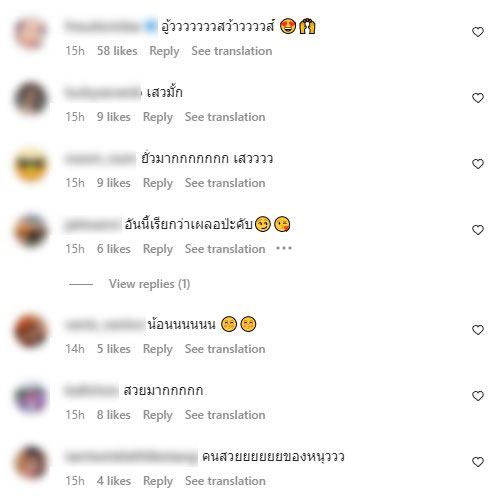
Task: Expand View replies (1)
Action: point(149,284)
